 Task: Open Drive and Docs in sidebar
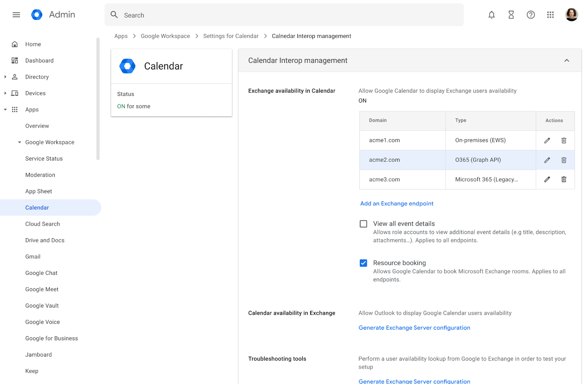pyautogui.click(x=45, y=240)
